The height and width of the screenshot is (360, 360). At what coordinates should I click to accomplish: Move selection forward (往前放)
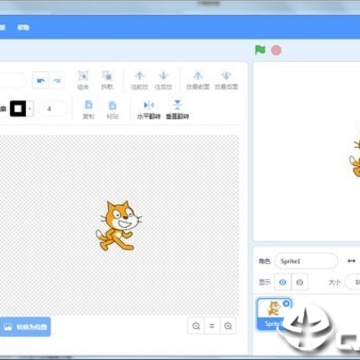point(139,80)
